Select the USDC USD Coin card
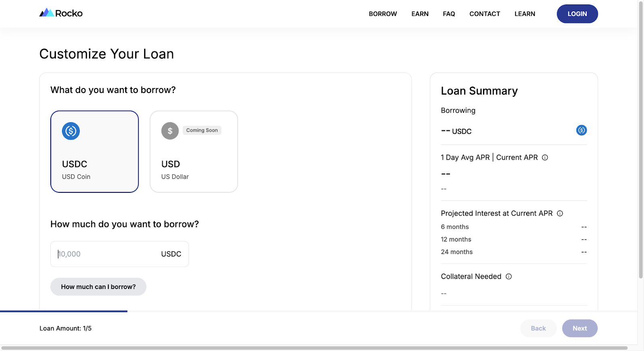Viewport: 644px width, 351px height. pyautogui.click(x=95, y=152)
